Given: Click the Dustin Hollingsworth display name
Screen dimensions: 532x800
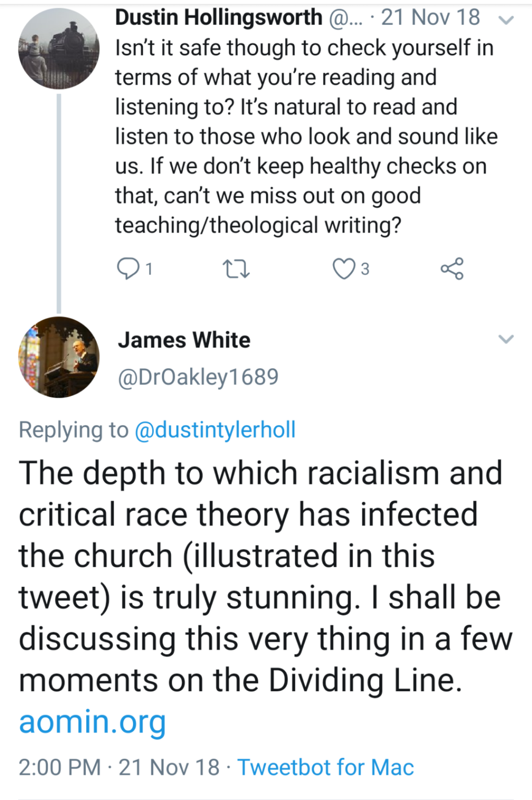Looking at the screenshot, I should pyautogui.click(x=219, y=18).
